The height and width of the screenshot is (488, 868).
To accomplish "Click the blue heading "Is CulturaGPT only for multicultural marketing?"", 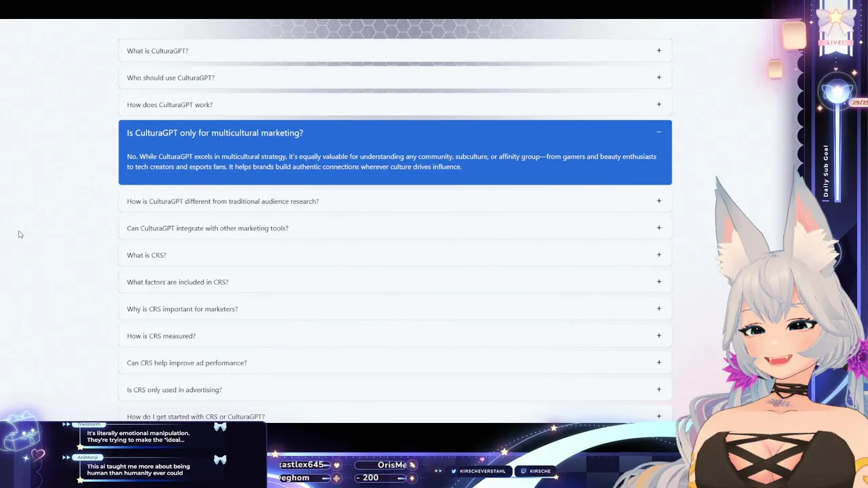I will tap(215, 133).
